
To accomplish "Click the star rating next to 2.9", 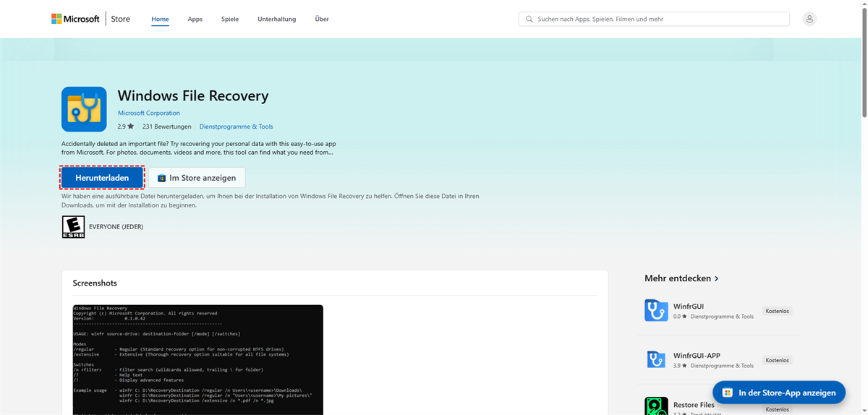I will (130, 127).
